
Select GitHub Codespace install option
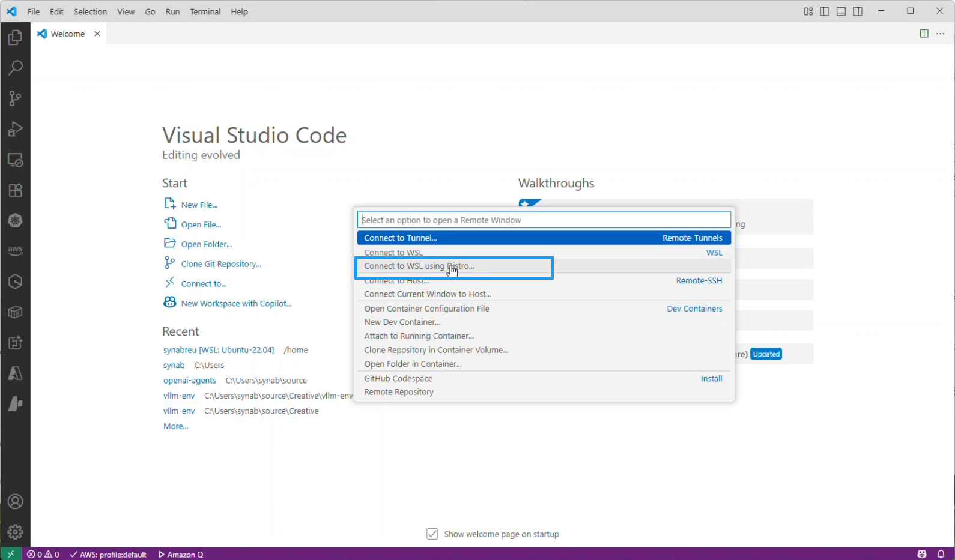544,379
